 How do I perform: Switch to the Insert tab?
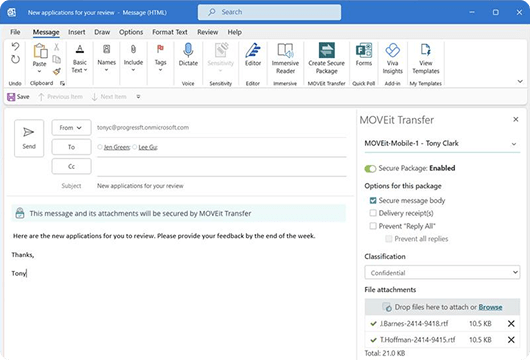[x=77, y=32]
